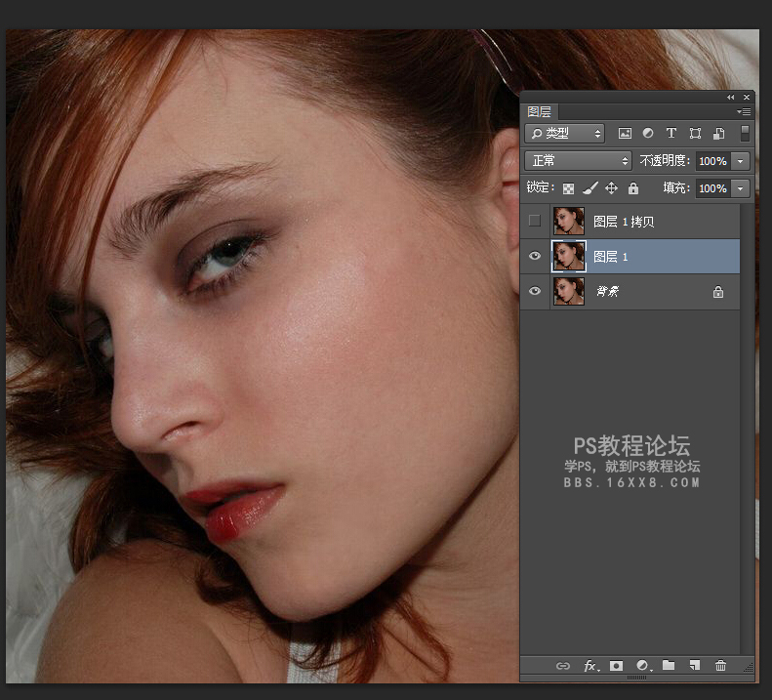Image resolution: width=772 pixels, height=700 pixels.
Task: Click the 填充 fill percentage field
Action: (x=711, y=188)
